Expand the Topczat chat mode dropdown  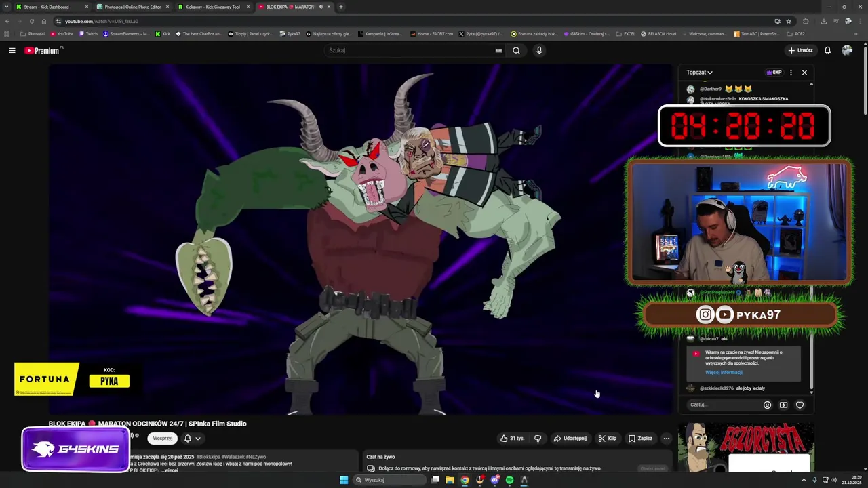699,73
